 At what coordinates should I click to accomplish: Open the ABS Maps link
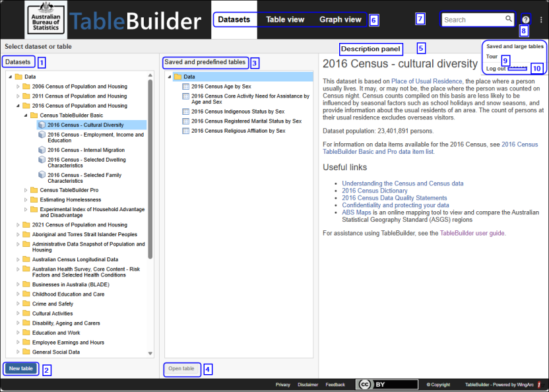(356, 212)
